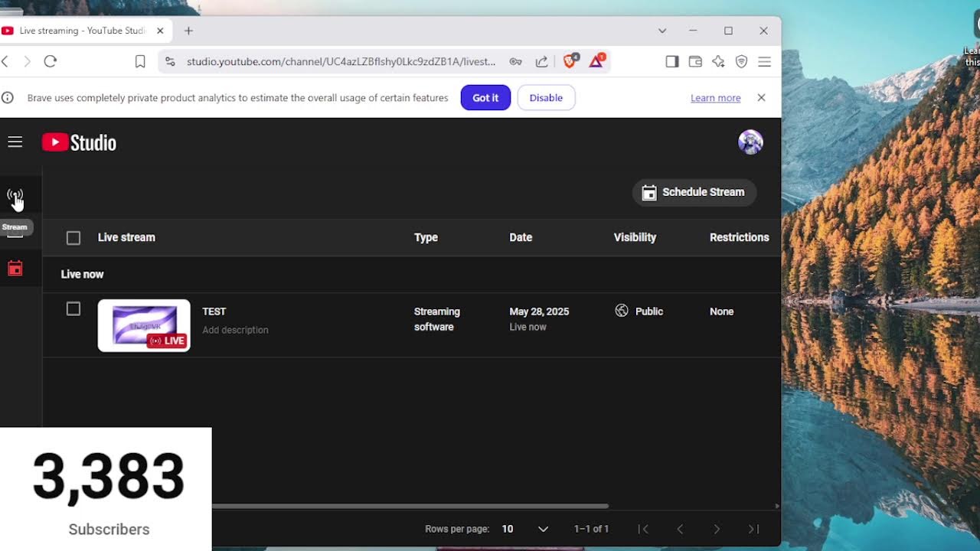Click the share icon in address bar
Screen dimensions: 980x551
542,61
